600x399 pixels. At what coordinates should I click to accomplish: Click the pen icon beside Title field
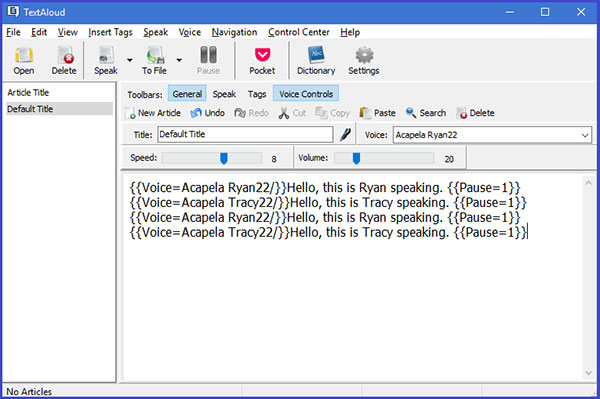(345, 134)
